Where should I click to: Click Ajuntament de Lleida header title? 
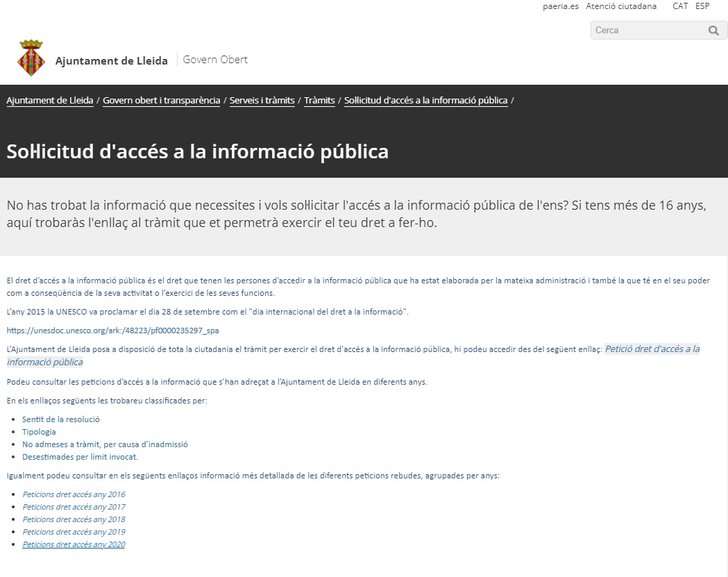tap(111, 60)
